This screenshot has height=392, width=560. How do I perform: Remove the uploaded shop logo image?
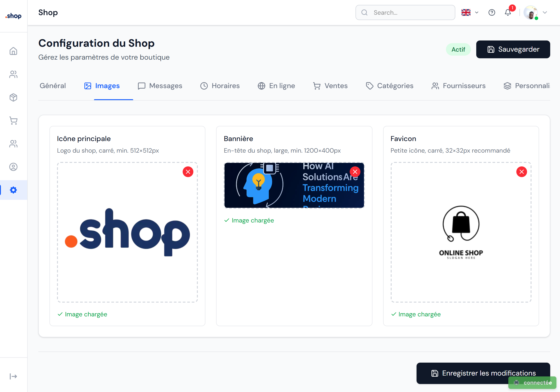188,172
